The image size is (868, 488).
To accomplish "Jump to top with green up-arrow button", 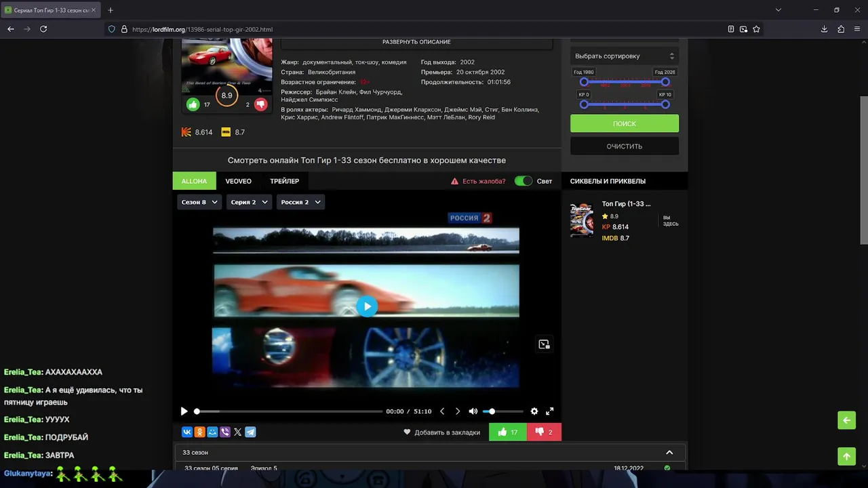I will tap(846, 457).
